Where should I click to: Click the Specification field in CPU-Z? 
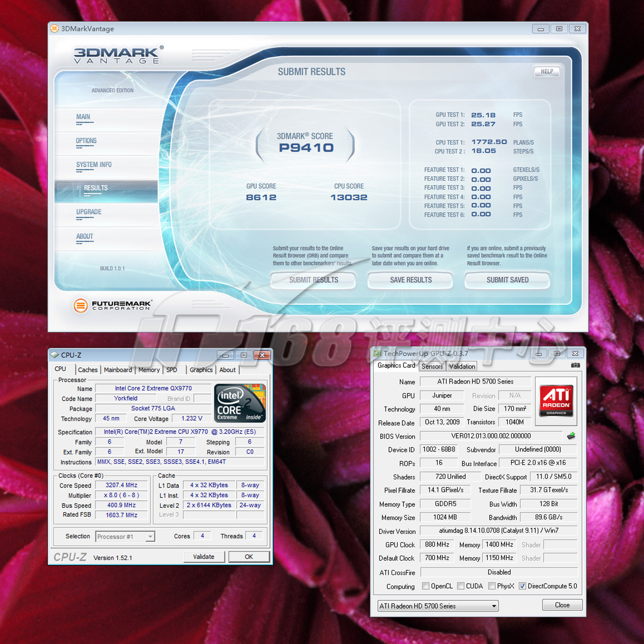pos(180,432)
